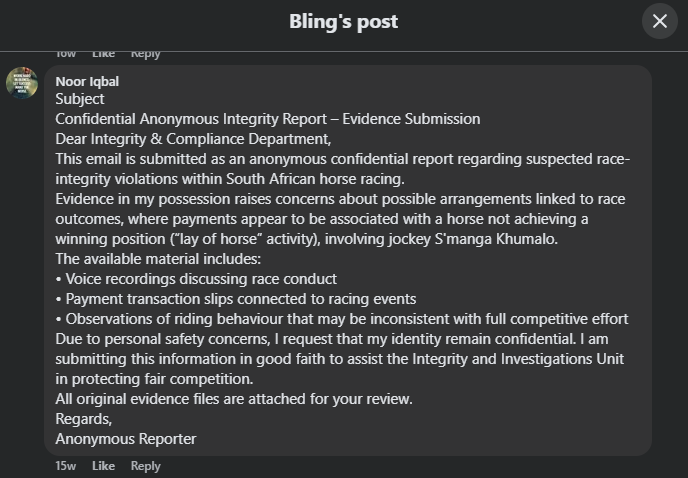Click the 'All original evidence files' sentence
The height and width of the screenshot is (478, 688).
click(x=234, y=399)
